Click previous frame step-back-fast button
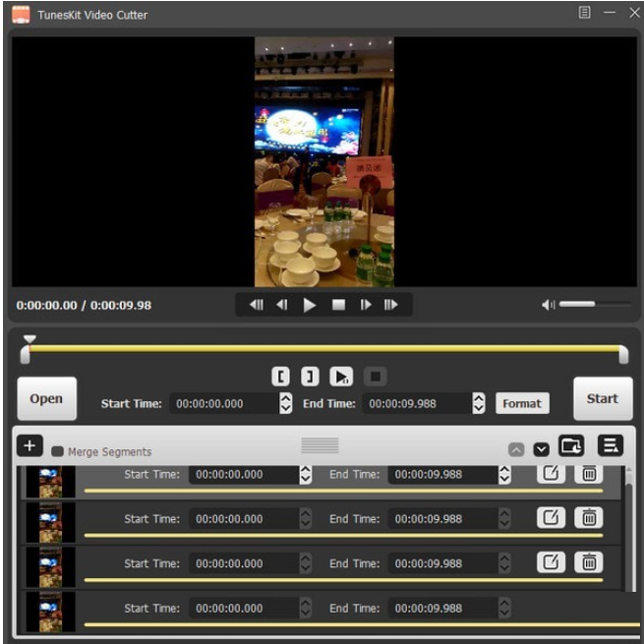 coord(257,305)
